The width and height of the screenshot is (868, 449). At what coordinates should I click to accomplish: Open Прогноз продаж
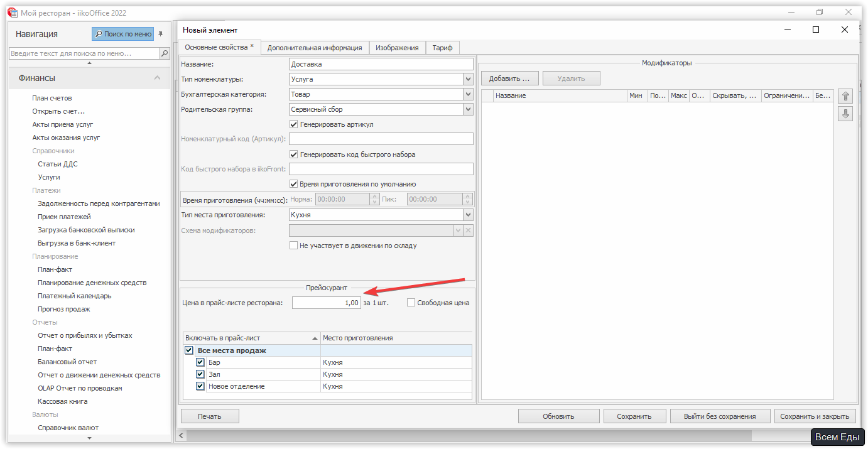(64, 309)
